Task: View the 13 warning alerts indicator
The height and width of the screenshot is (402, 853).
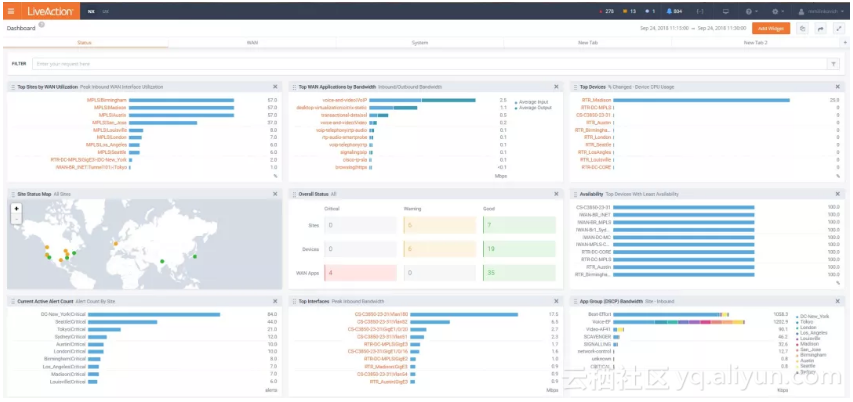Action: [629, 11]
